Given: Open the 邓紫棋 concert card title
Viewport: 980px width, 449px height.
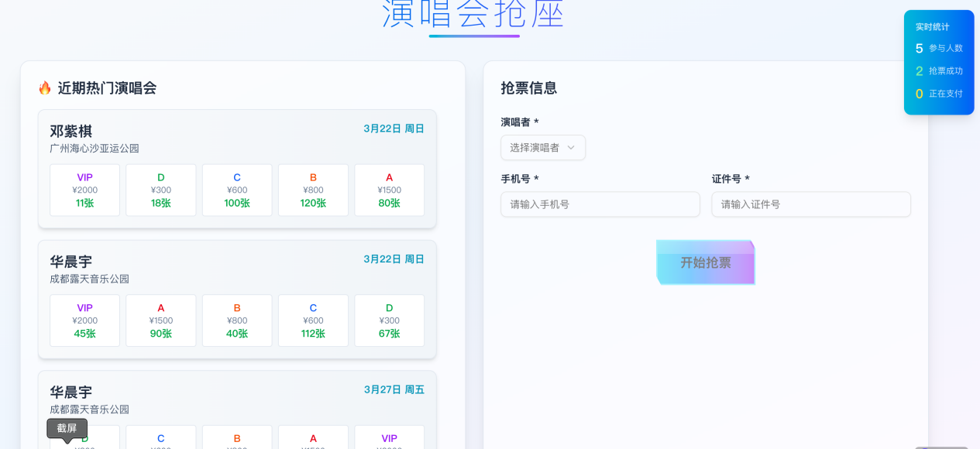Looking at the screenshot, I should [71, 131].
